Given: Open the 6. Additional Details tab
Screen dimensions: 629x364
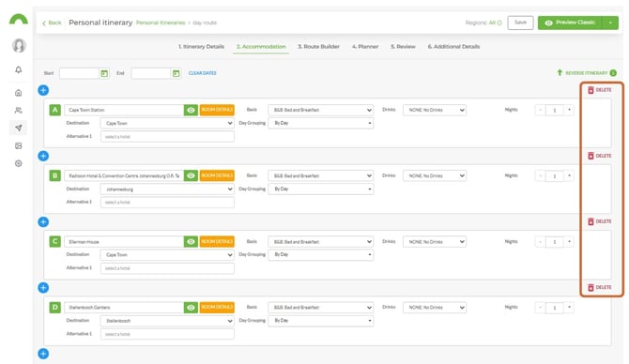Looking at the screenshot, I should pos(453,47).
